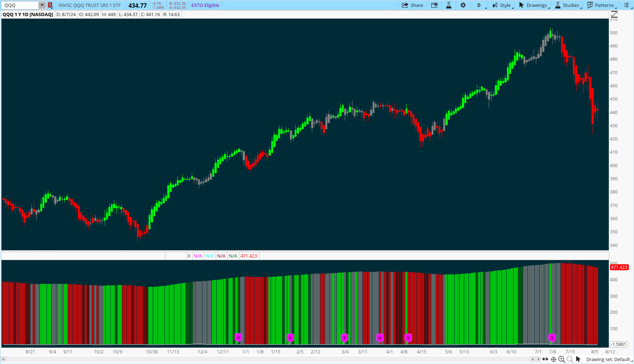634x364 pixels.
Task: Click the zoom in magnifier icon
Action: [562, 359]
